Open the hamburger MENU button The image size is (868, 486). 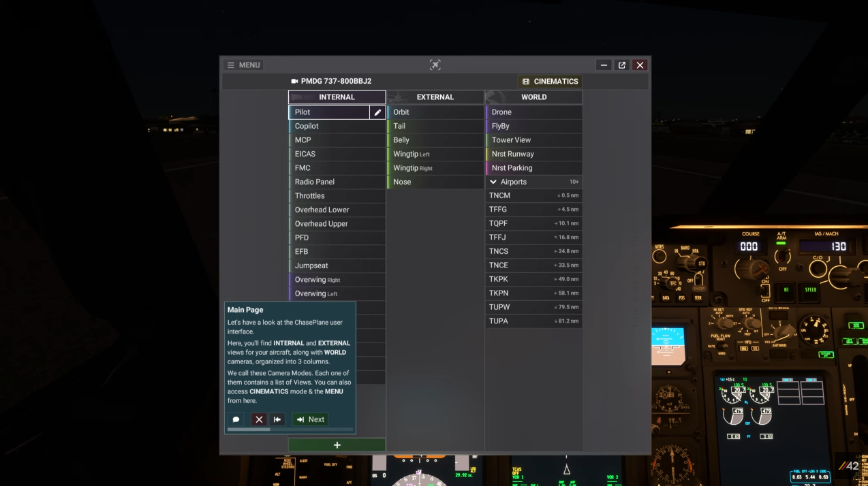[x=243, y=65]
